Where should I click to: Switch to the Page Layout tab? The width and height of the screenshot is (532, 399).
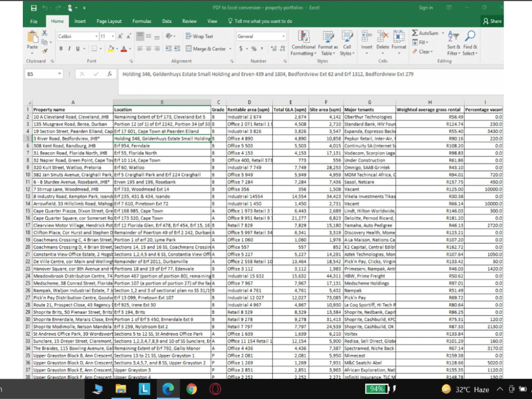click(x=109, y=21)
